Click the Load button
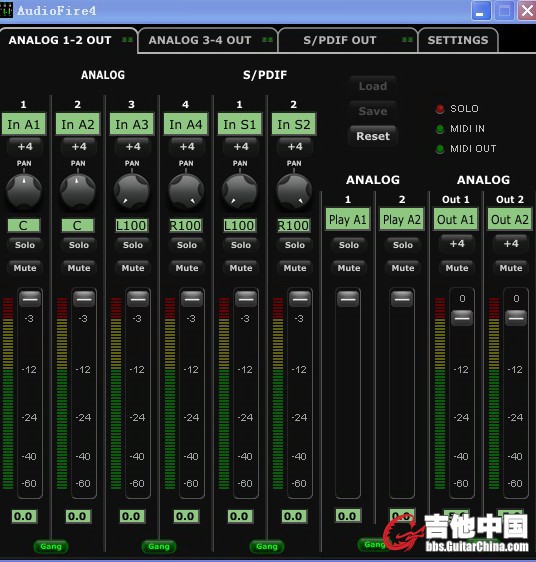Viewport: 536px width, 562px height. coord(373,86)
